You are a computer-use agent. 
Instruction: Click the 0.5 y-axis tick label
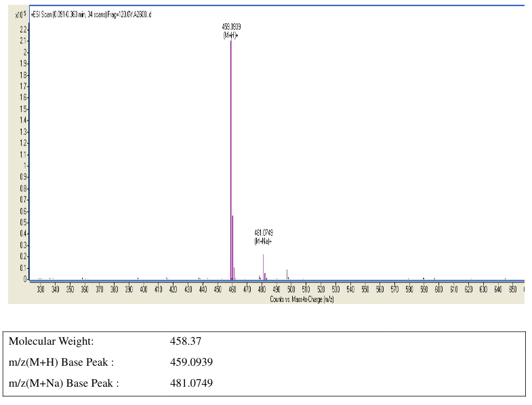[x=23, y=223]
